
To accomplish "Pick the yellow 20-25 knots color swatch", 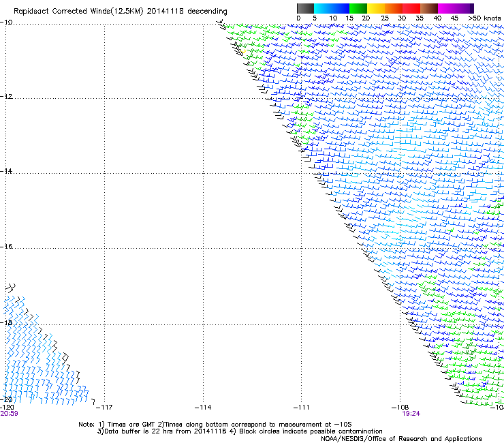I will click(376, 8).
